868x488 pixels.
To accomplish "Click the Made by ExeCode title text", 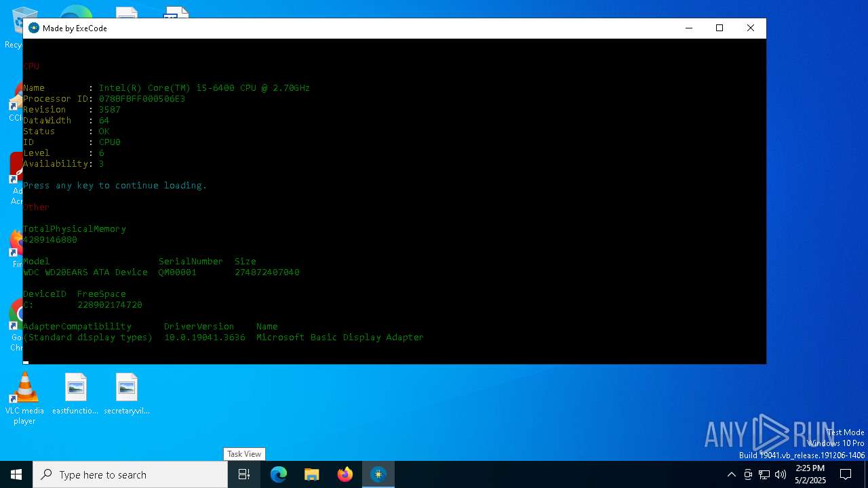I will (75, 28).
